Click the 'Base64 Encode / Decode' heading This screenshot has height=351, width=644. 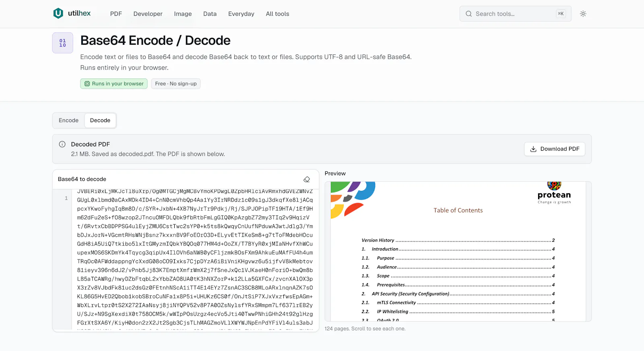tap(155, 40)
